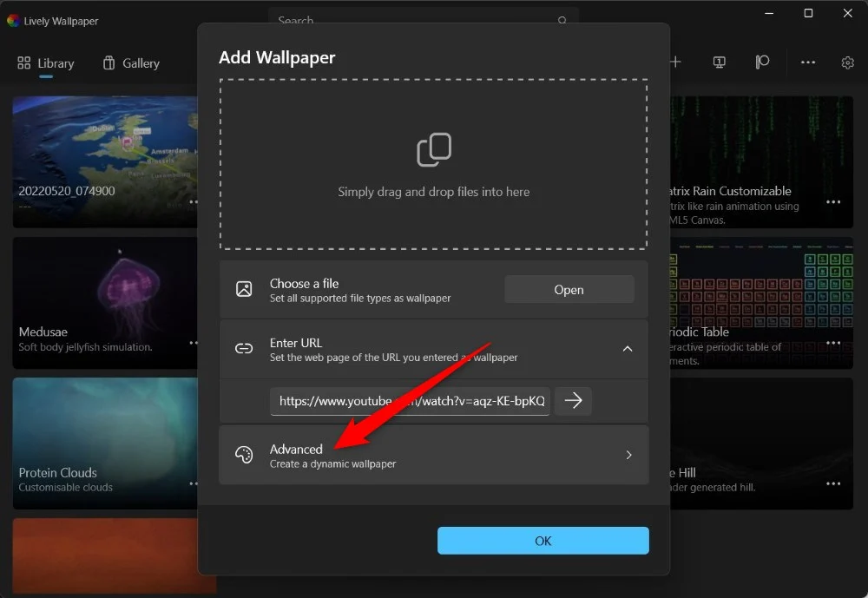The image size is (868, 598).
Task: Switch to the Library tab
Action: point(46,63)
